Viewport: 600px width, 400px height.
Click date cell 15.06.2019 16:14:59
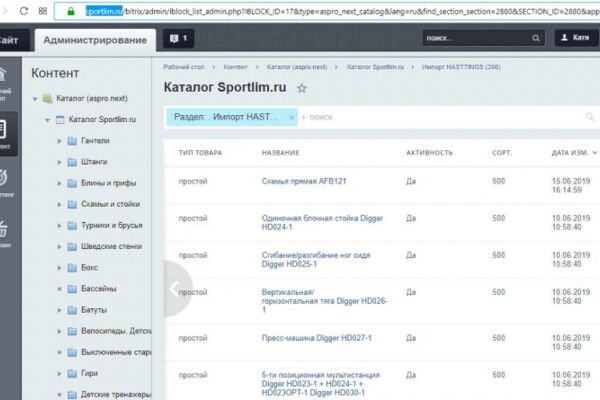[x=571, y=185]
